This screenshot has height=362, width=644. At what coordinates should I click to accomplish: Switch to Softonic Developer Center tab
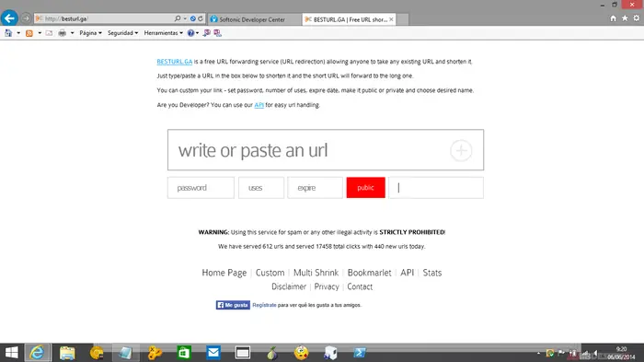click(x=253, y=19)
